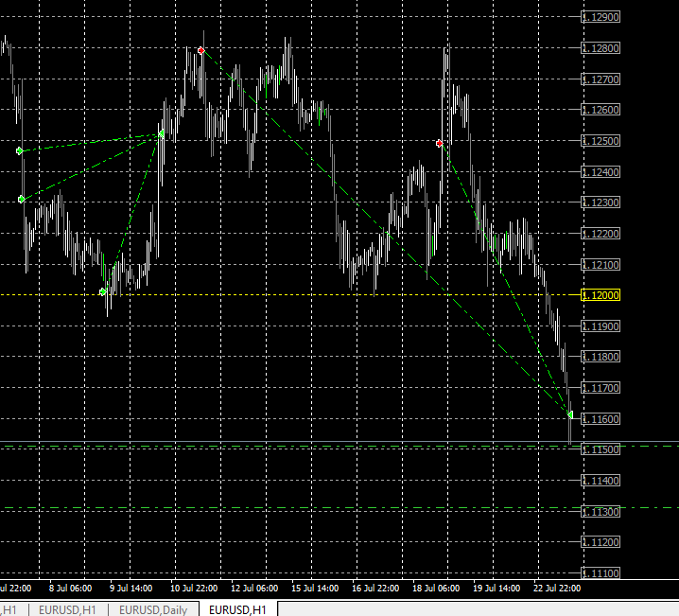Click the yellow 1.12000 price label
Screen dimensions: 679x616
pyautogui.click(x=601, y=295)
